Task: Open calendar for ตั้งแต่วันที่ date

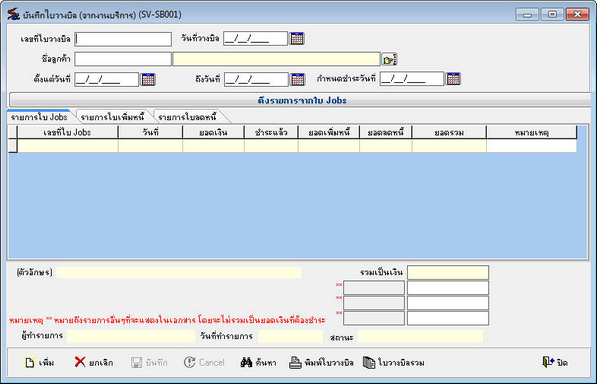Action: coord(148,80)
